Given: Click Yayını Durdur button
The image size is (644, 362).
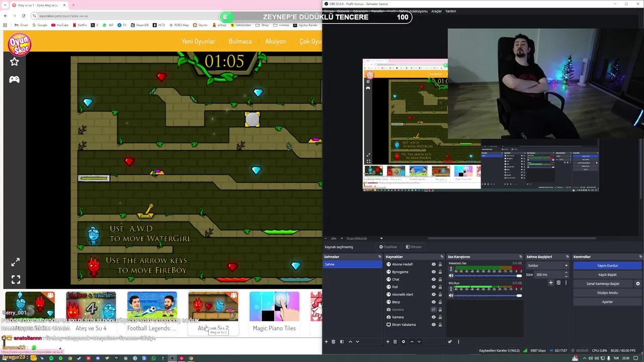Looking at the screenshot, I should click(x=607, y=265).
